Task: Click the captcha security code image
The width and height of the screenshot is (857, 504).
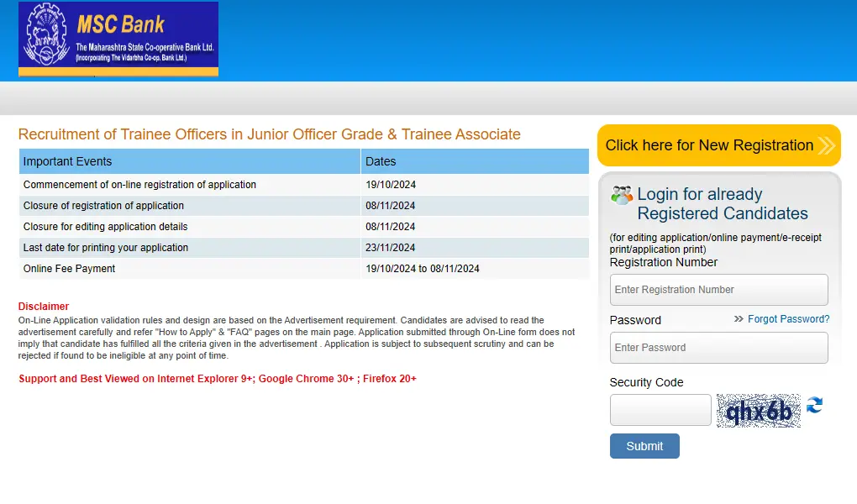Action: (758, 411)
